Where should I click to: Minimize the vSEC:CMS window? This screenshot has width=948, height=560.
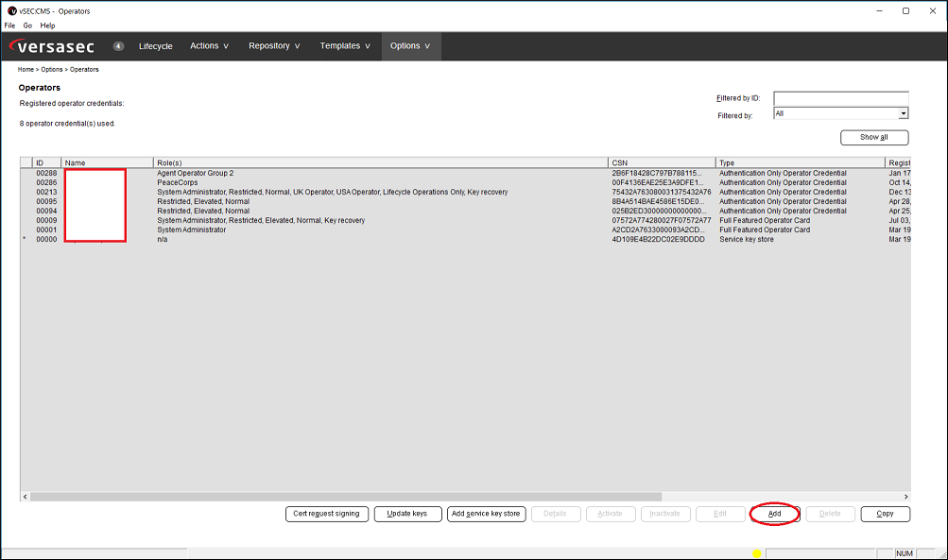880,11
